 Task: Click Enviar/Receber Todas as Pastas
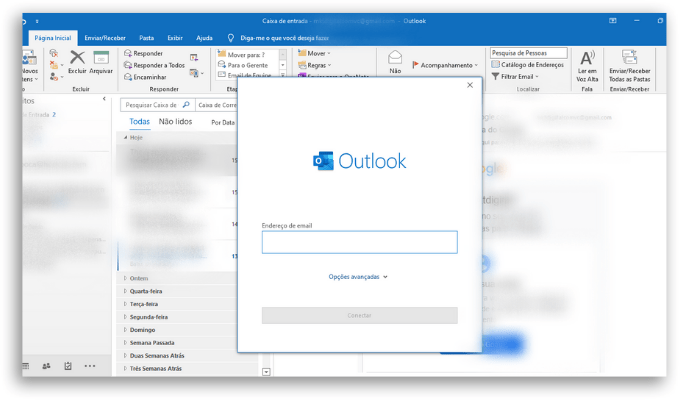tap(629, 66)
